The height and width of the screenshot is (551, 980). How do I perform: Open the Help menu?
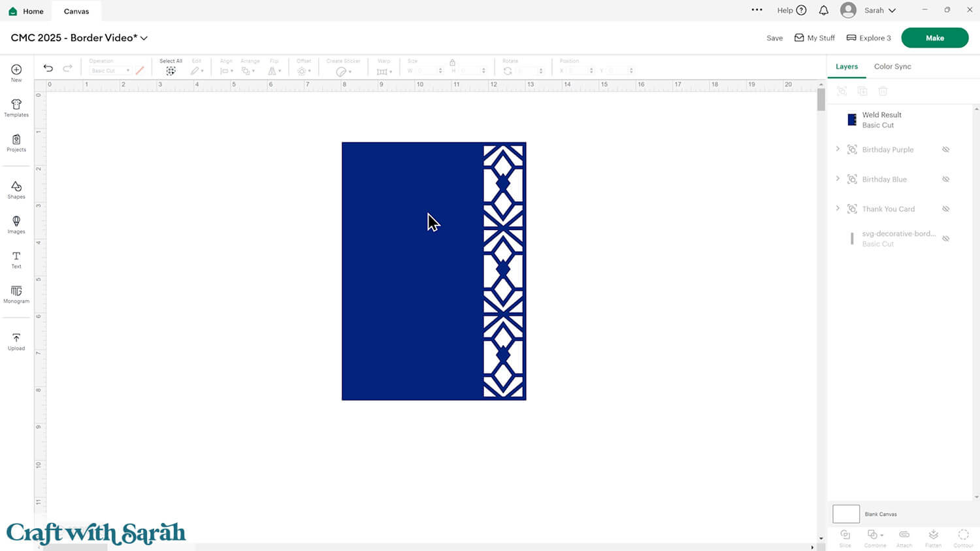792,10
